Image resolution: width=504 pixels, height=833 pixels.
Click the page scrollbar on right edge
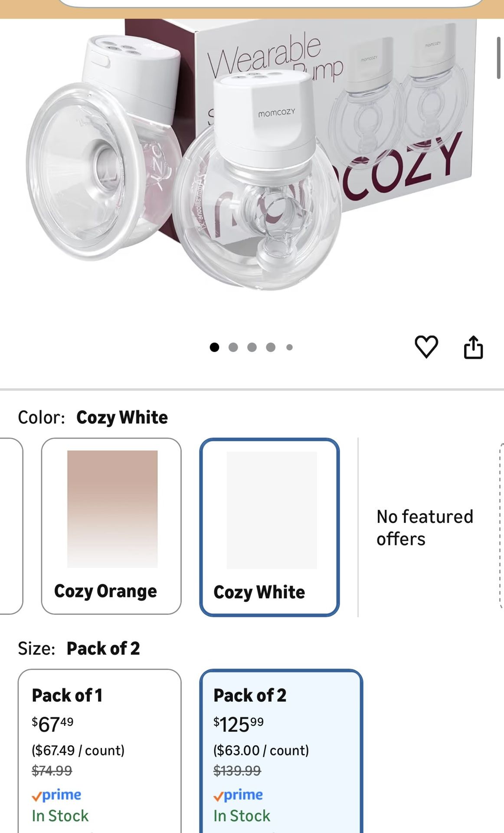[x=498, y=58]
